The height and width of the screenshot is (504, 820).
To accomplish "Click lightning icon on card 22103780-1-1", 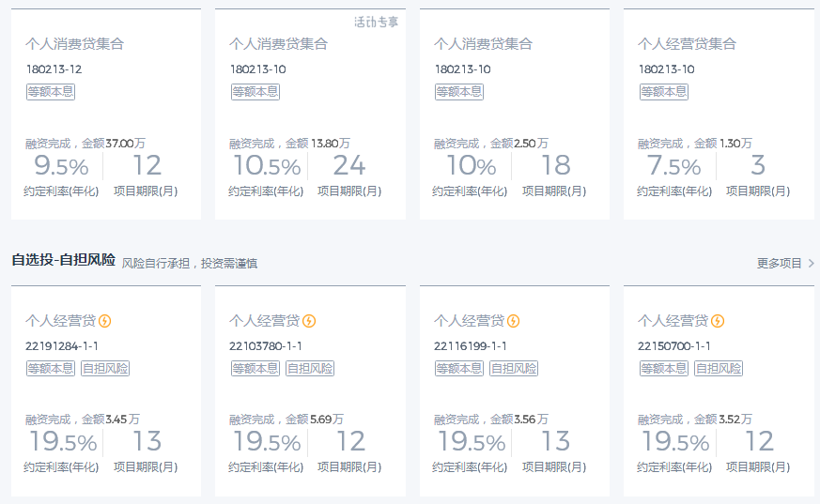I will (309, 321).
